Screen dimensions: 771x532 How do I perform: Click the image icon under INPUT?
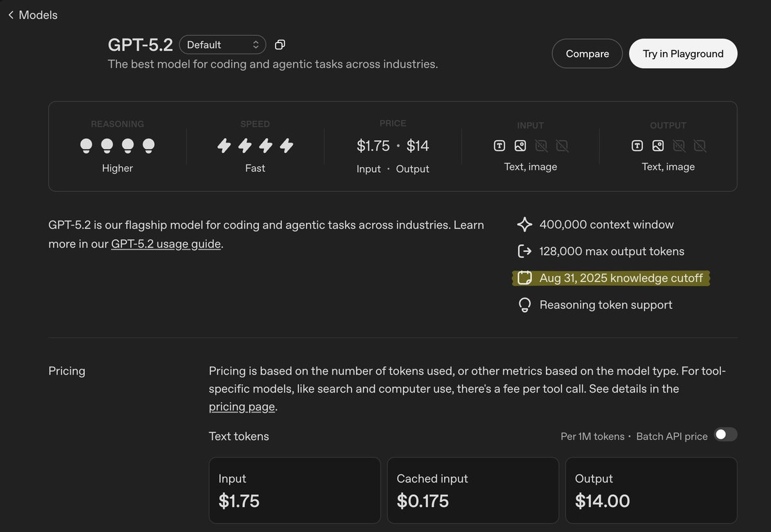pos(520,146)
